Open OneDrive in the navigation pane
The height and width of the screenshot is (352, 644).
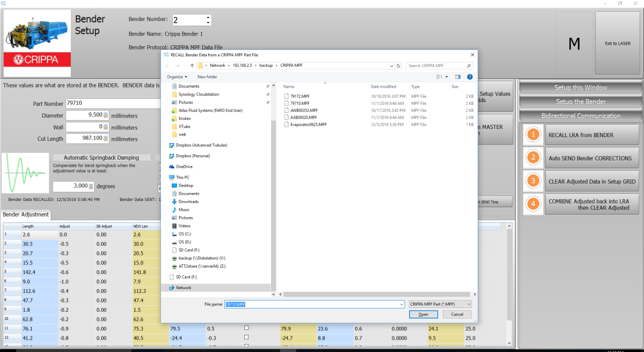[x=185, y=167]
